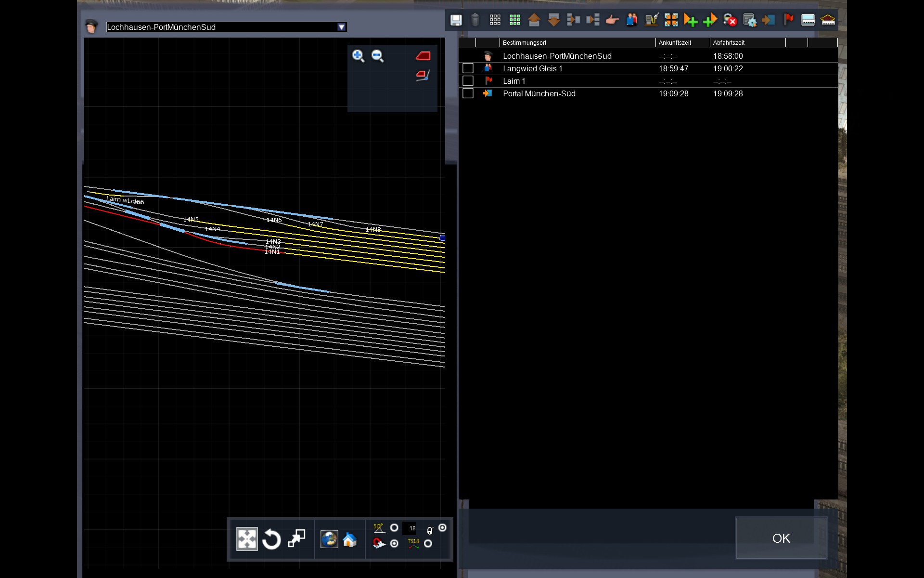924x578 pixels.
Task: Click the green plus with orange arrow on its right
Action: [x=710, y=20]
